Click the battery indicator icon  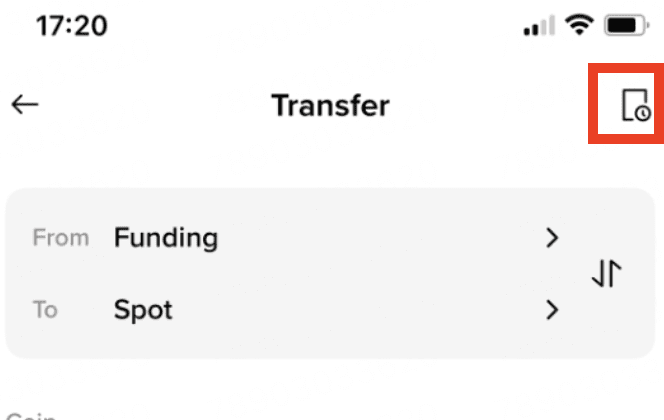(626, 27)
